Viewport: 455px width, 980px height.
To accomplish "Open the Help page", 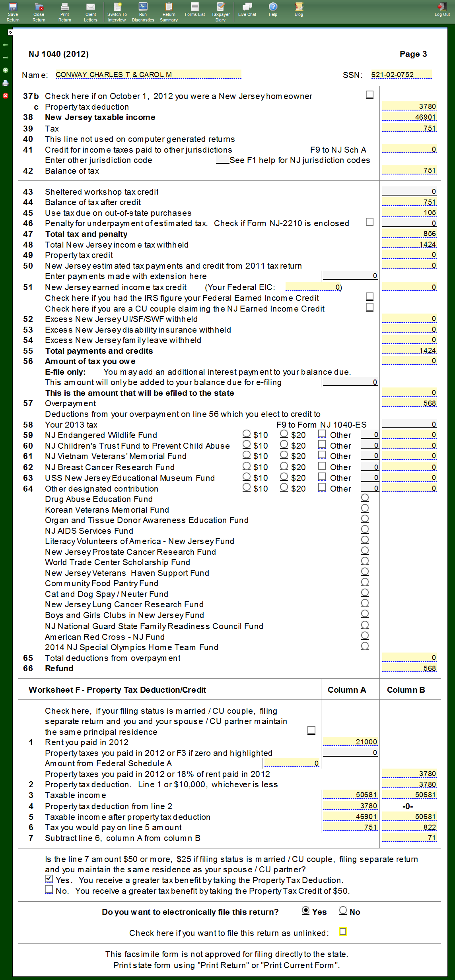I will 273,10.
